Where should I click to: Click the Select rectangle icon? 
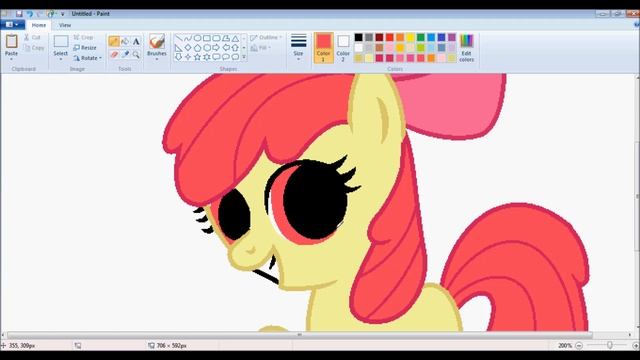click(x=61, y=42)
